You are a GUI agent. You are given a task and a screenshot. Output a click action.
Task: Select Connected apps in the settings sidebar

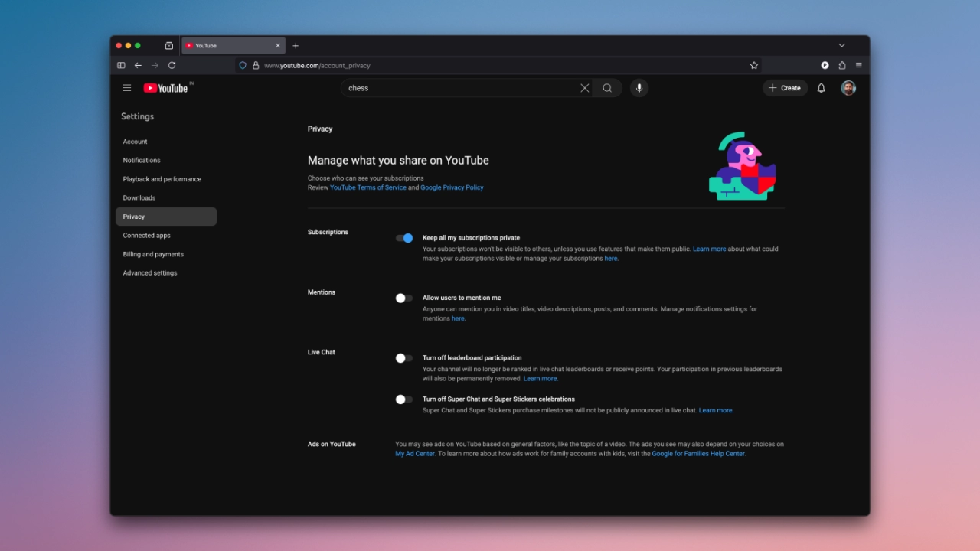tap(146, 235)
